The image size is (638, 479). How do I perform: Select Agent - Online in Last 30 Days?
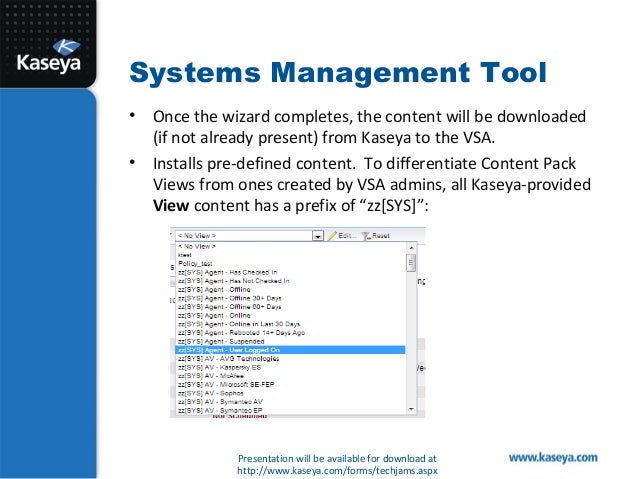click(x=291, y=324)
